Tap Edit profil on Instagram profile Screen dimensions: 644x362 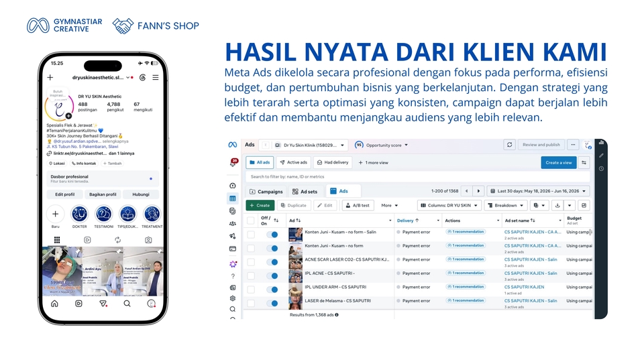65,194
